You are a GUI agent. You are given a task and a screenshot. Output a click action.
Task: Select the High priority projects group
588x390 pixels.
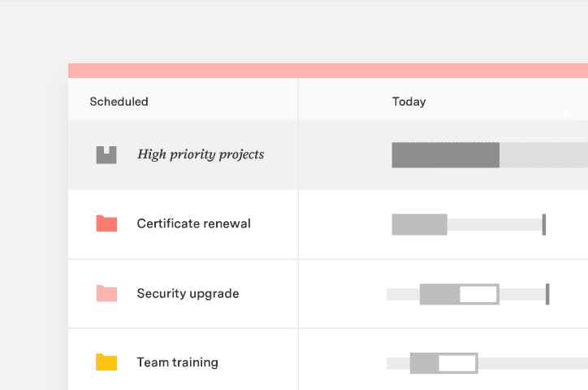tap(201, 154)
